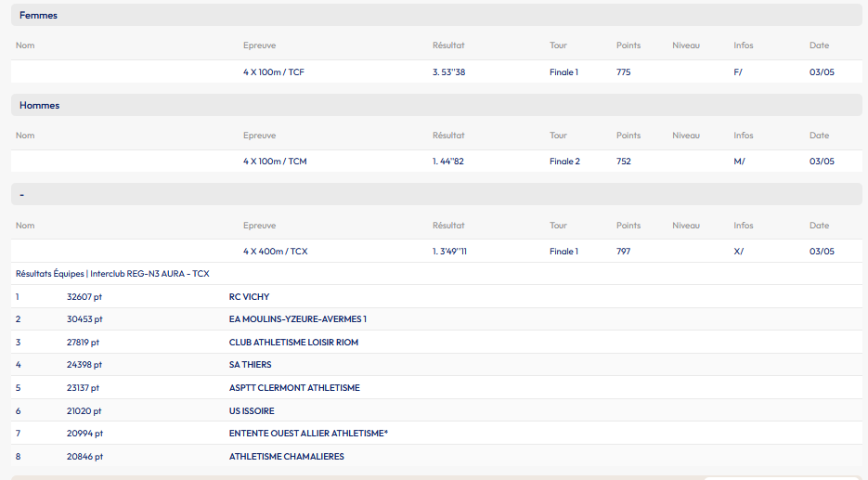This screenshot has width=868, height=480.
Task: Click the result 1. 44''82
Action: pyautogui.click(x=447, y=162)
